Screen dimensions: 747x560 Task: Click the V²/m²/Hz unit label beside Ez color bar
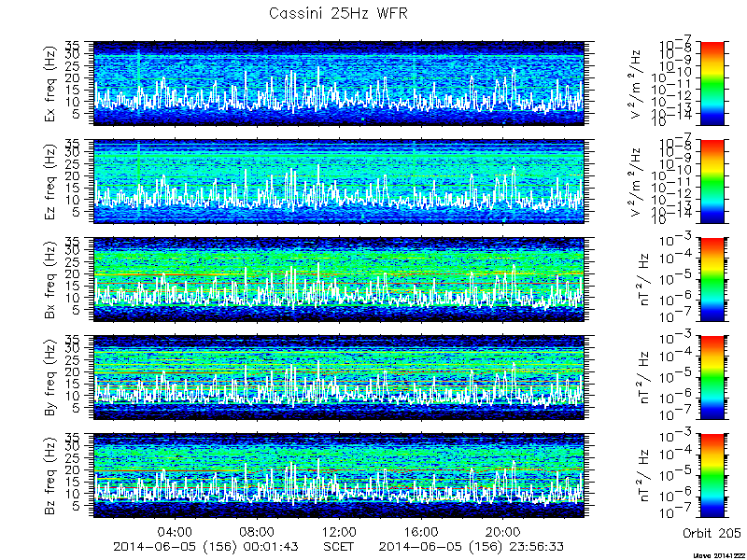[x=637, y=182]
